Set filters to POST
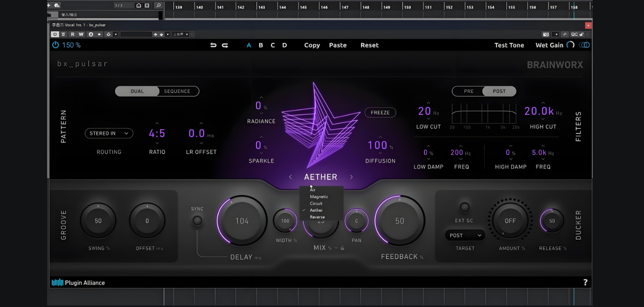Image resolution: width=644 pixels, height=307 pixels. [x=499, y=91]
